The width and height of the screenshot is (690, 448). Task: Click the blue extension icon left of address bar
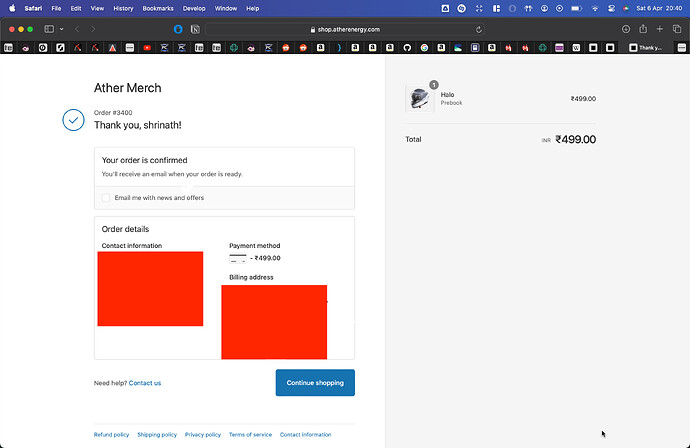[178, 29]
